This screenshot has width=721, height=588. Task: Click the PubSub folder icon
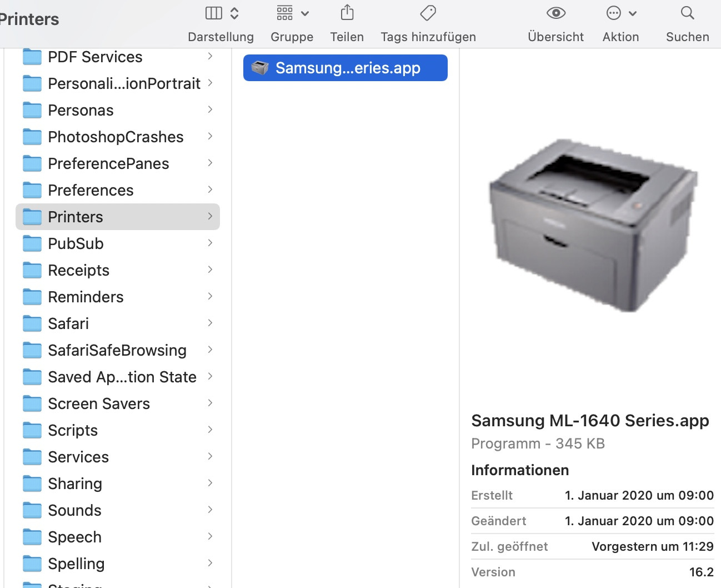click(x=32, y=243)
